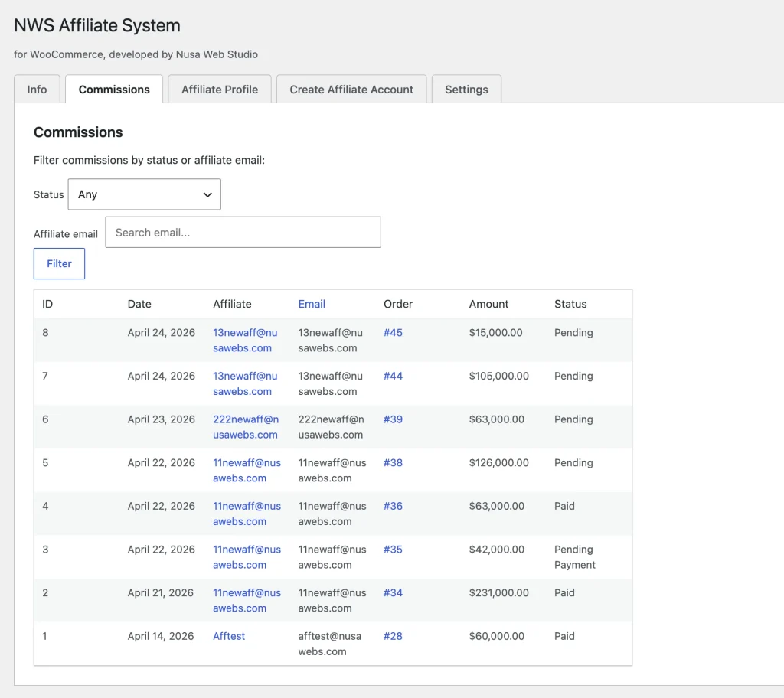Open the Info tab
784x698 pixels.
click(37, 90)
